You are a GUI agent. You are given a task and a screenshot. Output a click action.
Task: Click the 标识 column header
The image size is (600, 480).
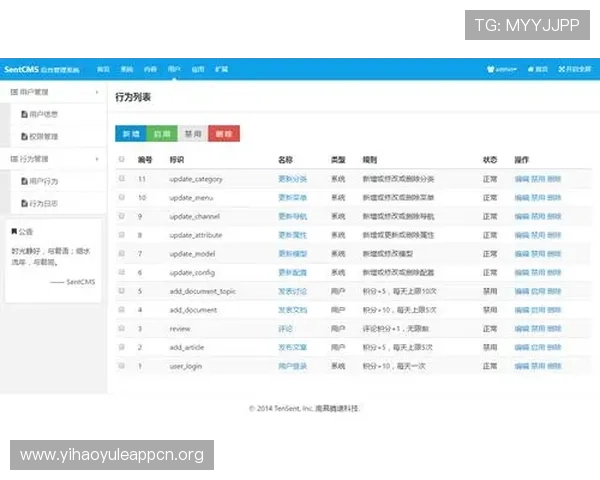pos(177,160)
